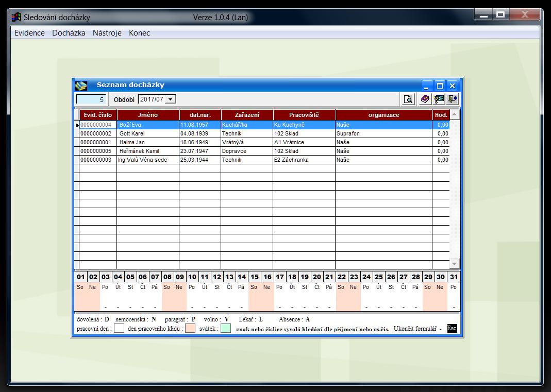Image resolution: width=551 pixels, height=392 pixels.
Task: Click the Sledování docházky app title icon
Action: pyautogui.click(x=16, y=18)
